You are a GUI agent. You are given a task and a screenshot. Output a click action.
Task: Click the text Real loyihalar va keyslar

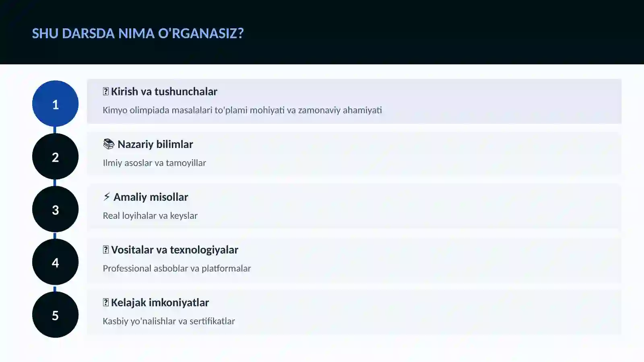(150, 216)
